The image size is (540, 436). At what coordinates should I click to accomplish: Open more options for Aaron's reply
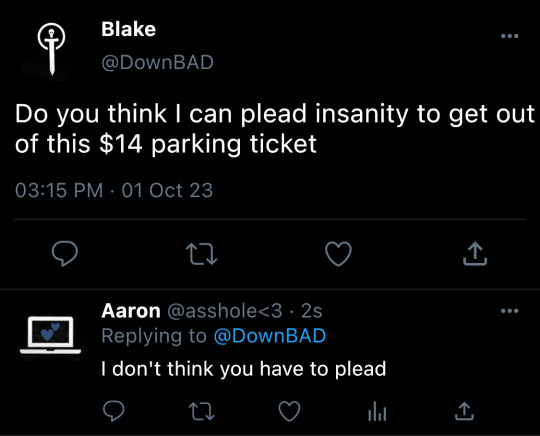click(510, 311)
